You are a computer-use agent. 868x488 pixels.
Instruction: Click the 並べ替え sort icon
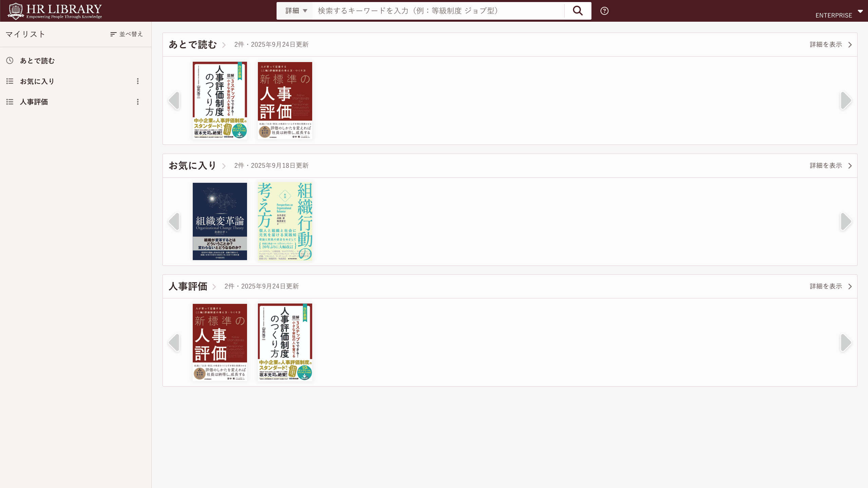point(113,34)
